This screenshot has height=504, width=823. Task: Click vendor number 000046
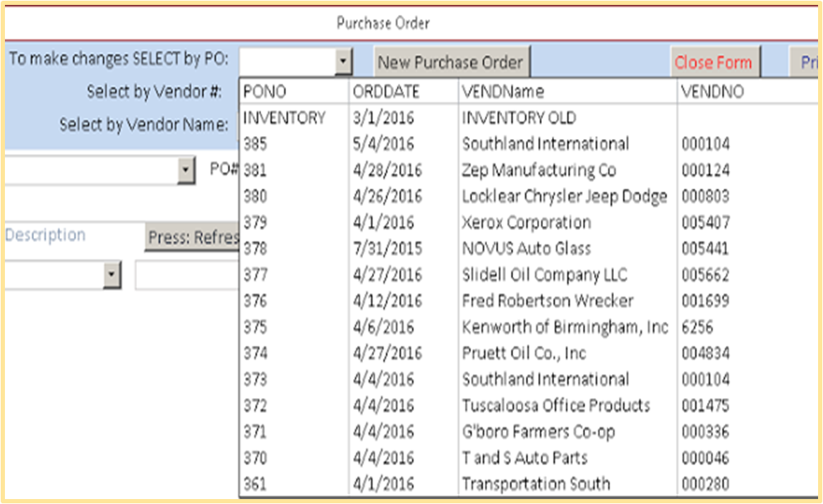click(706, 458)
